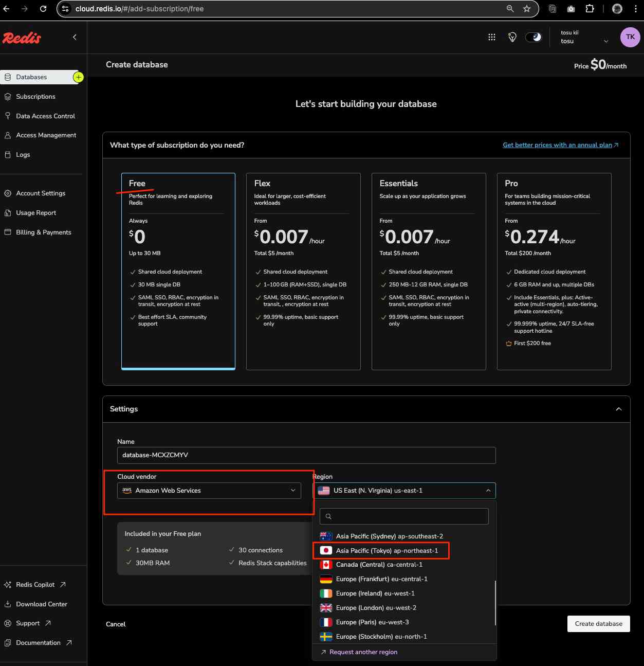Click the region list scrollbar
644x666 pixels.
tap(495, 603)
